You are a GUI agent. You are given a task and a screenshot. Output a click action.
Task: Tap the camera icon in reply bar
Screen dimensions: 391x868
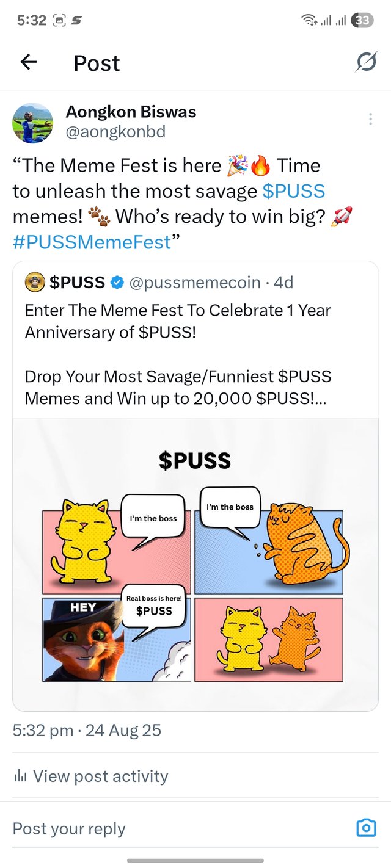click(365, 828)
